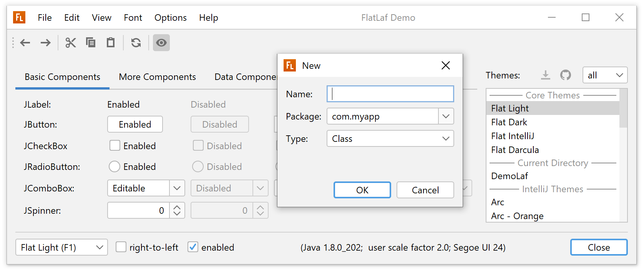Open the Flat Light (F1) look-and-feel dropdown
Screen dimensions: 644x271
(x=61, y=247)
